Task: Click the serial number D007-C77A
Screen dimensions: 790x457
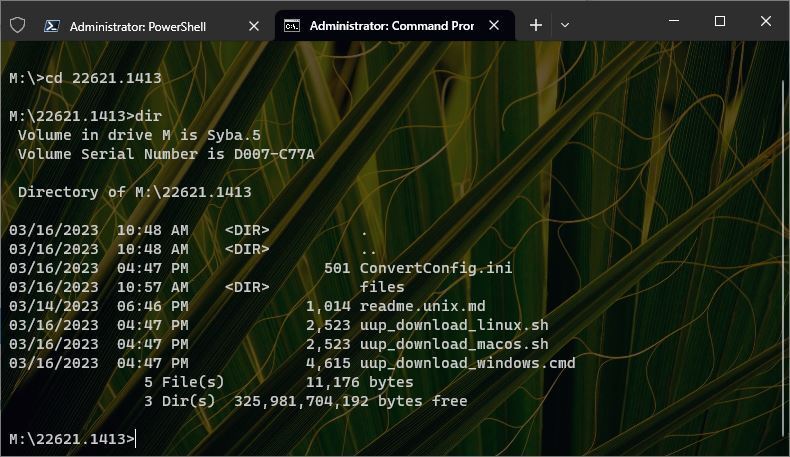Action: click(x=274, y=154)
